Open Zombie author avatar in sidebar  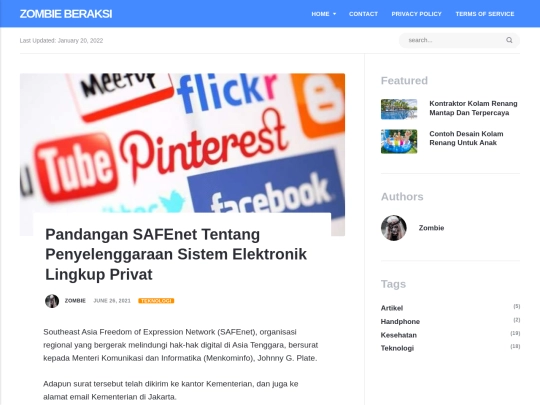(394, 228)
